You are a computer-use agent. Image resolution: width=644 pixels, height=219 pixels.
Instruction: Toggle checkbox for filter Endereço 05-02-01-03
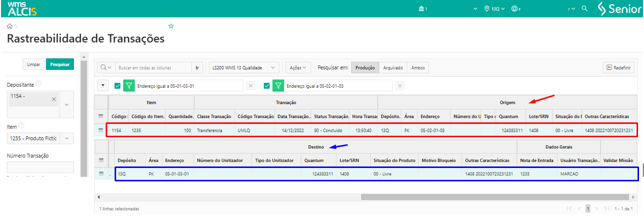click(267, 86)
